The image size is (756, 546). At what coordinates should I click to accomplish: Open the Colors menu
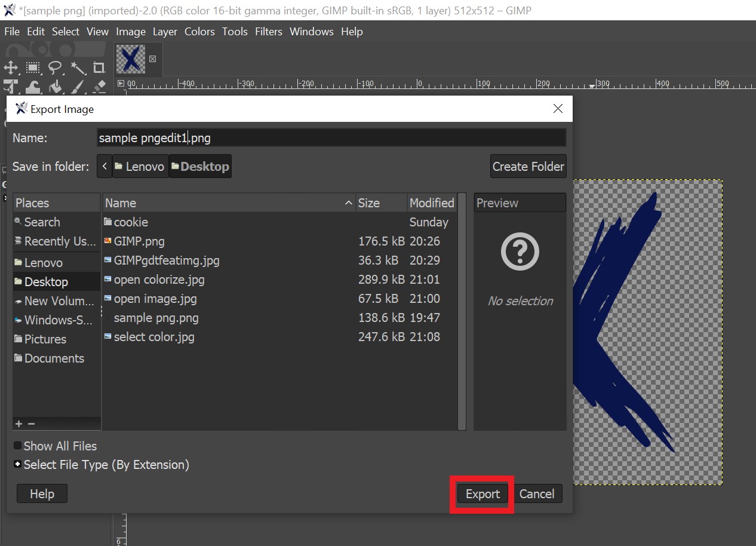(199, 32)
